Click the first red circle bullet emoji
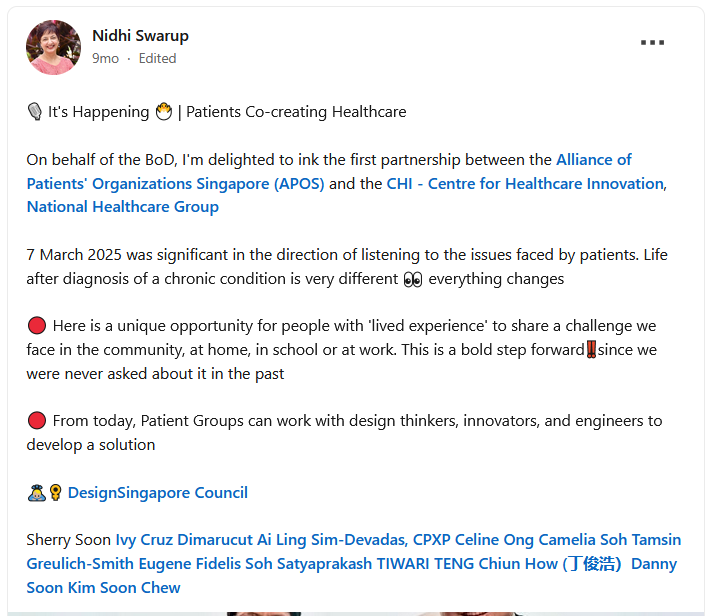Viewport: 712px width, 616px height. (37, 326)
